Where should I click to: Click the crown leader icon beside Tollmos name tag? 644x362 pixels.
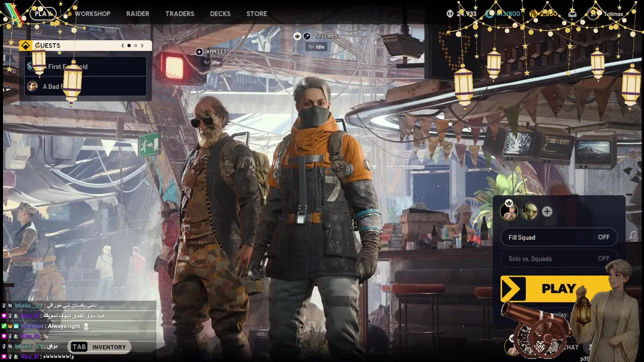[x=297, y=36]
